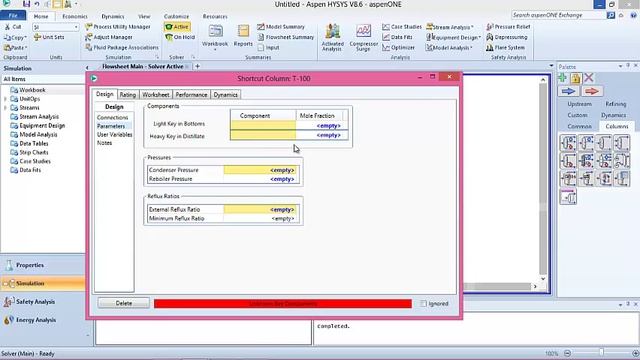Toggle the Ignored checkbox
640x360 pixels.
424,304
